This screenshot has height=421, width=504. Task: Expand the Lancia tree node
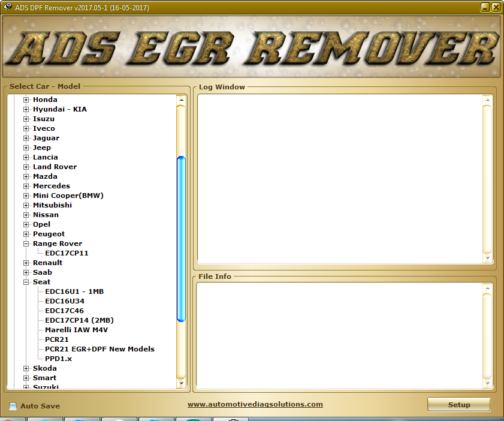(26, 157)
